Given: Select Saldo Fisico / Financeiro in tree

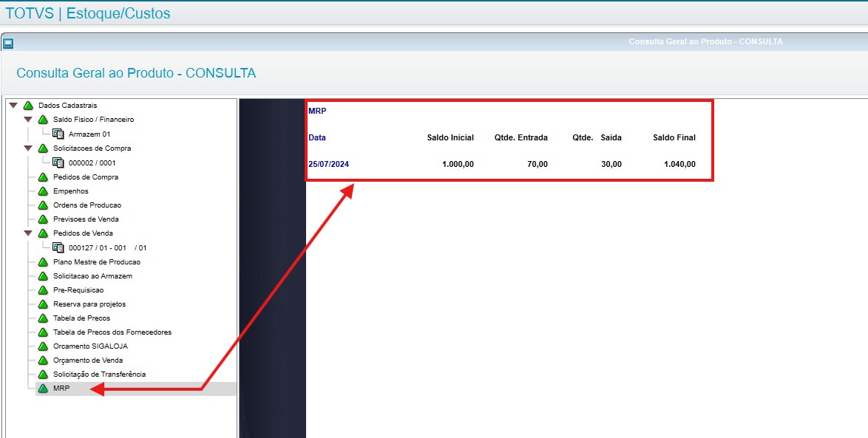Looking at the screenshot, I should click(94, 120).
